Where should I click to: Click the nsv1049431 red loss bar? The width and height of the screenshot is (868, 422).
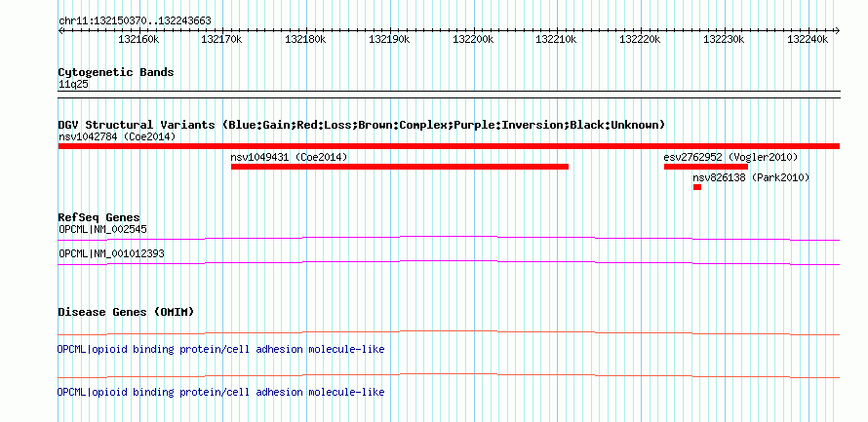point(400,167)
